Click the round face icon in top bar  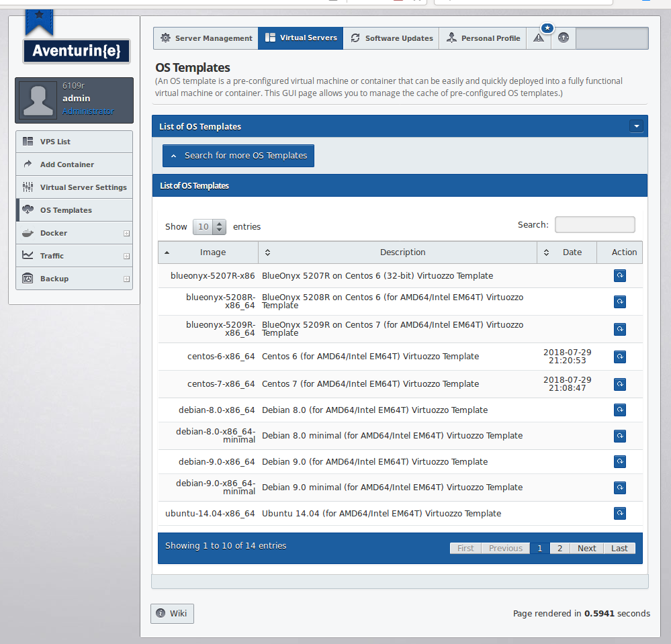point(563,38)
